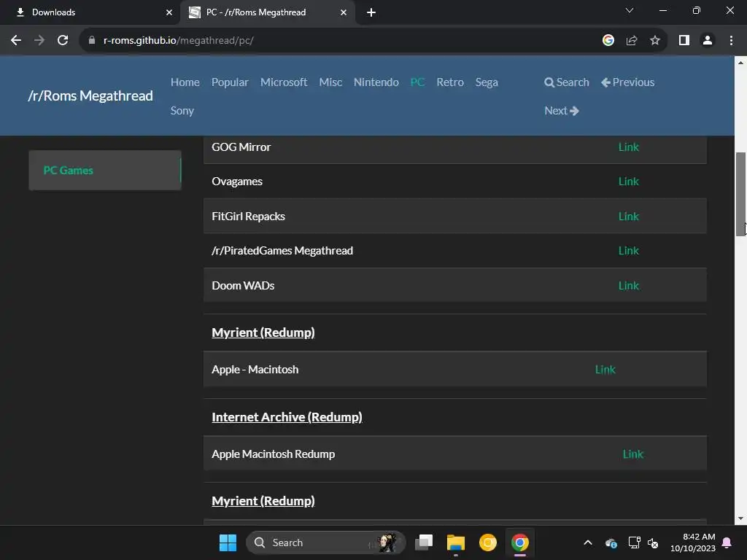747x560 pixels.
Task: Open the FitGirl Repacks link
Action: (628, 216)
